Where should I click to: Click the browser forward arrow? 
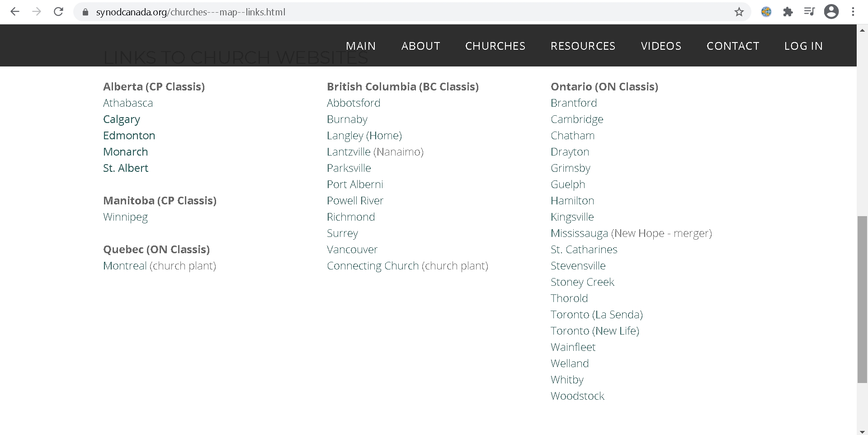tap(37, 12)
